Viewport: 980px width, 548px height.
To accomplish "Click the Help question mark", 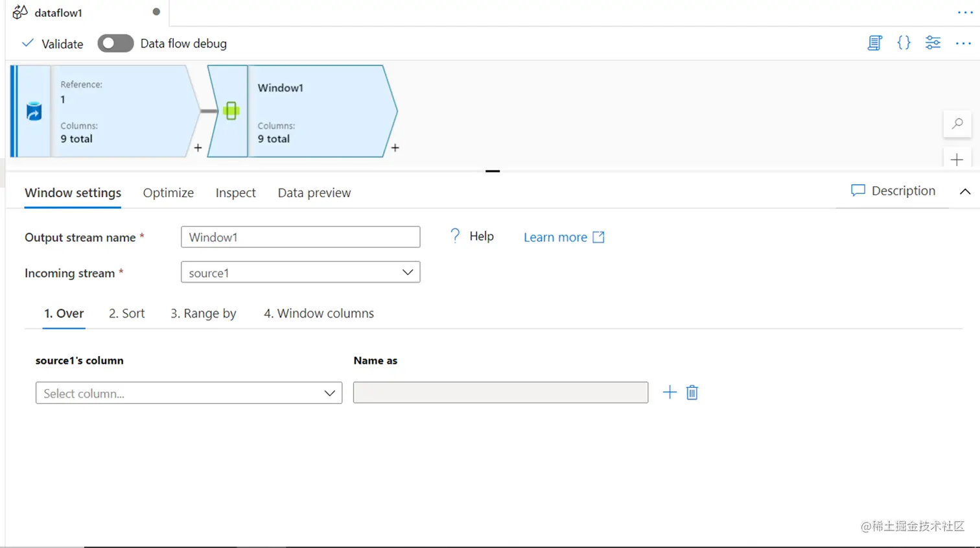I will pos(455,235).
